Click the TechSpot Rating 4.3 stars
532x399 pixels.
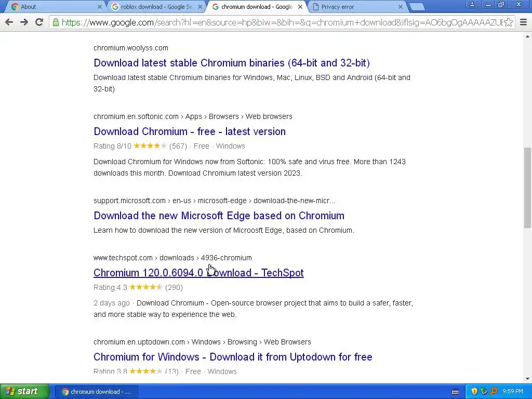145,287
